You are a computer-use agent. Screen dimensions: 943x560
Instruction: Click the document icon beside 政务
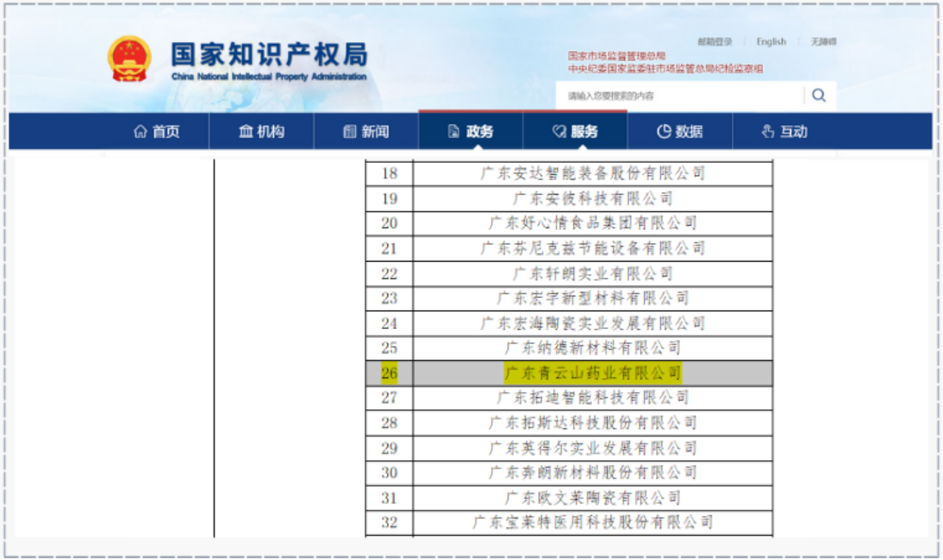coord(454,131)
